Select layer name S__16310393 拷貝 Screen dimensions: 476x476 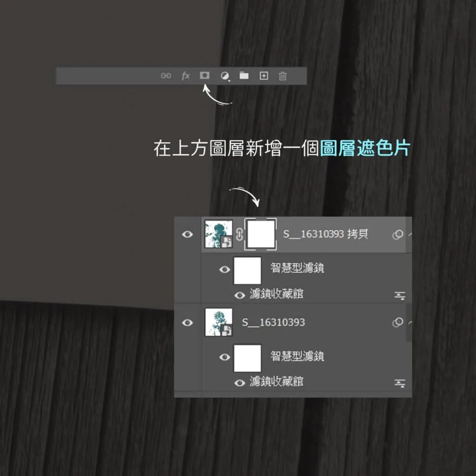point(325,234)
